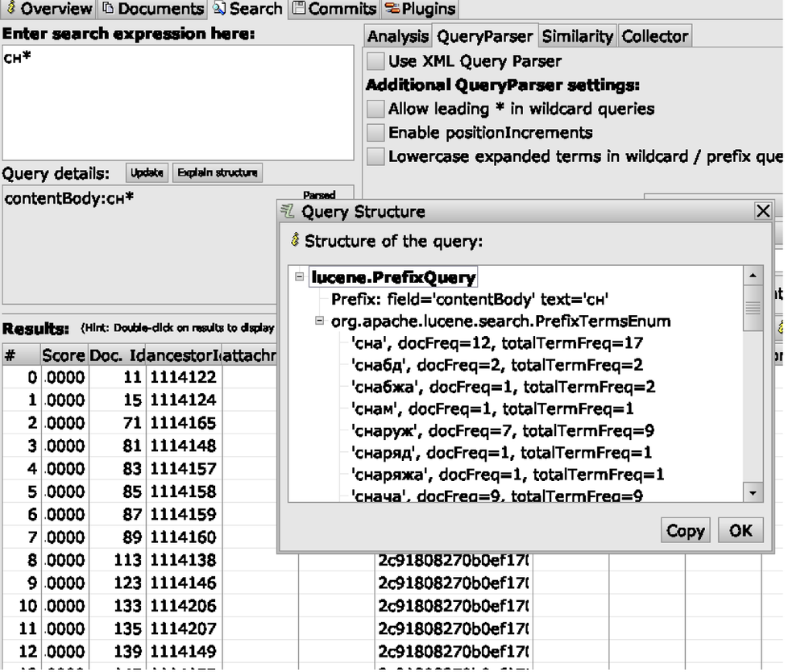Click the Documents tab pages icon

(x=108, y=8)
